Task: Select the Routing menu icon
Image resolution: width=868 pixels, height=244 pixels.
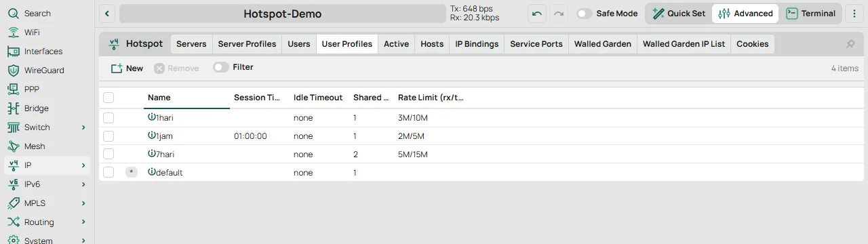Action: [13, 222]
